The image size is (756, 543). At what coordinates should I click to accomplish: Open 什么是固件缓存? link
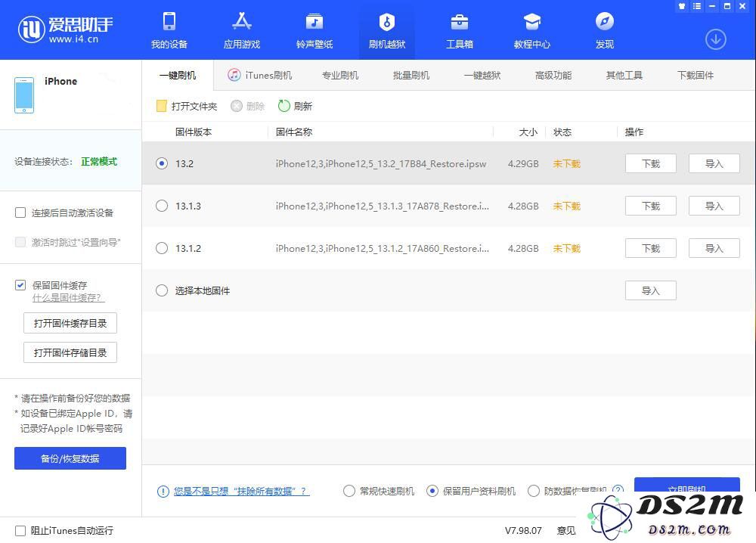coord(69,298)
